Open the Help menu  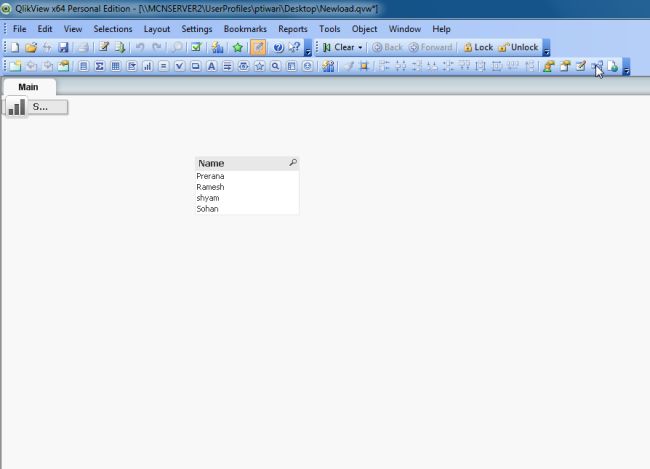tap(441, 29)
